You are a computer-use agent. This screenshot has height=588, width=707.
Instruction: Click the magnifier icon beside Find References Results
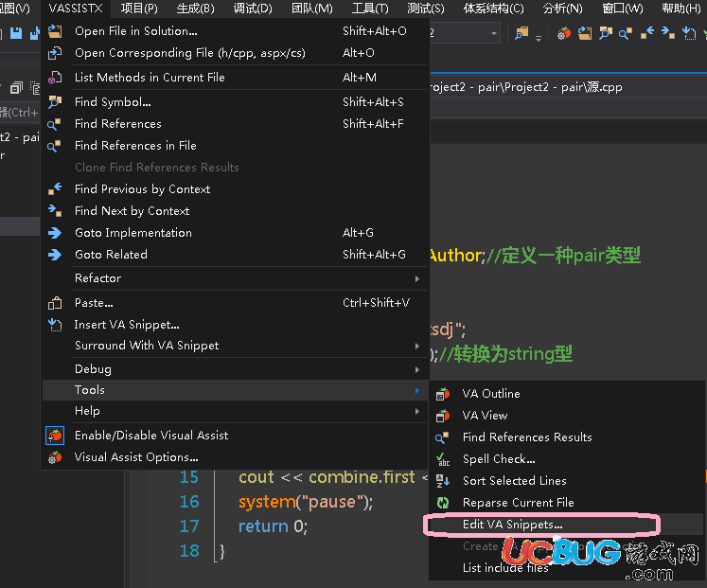click(442, 437)
